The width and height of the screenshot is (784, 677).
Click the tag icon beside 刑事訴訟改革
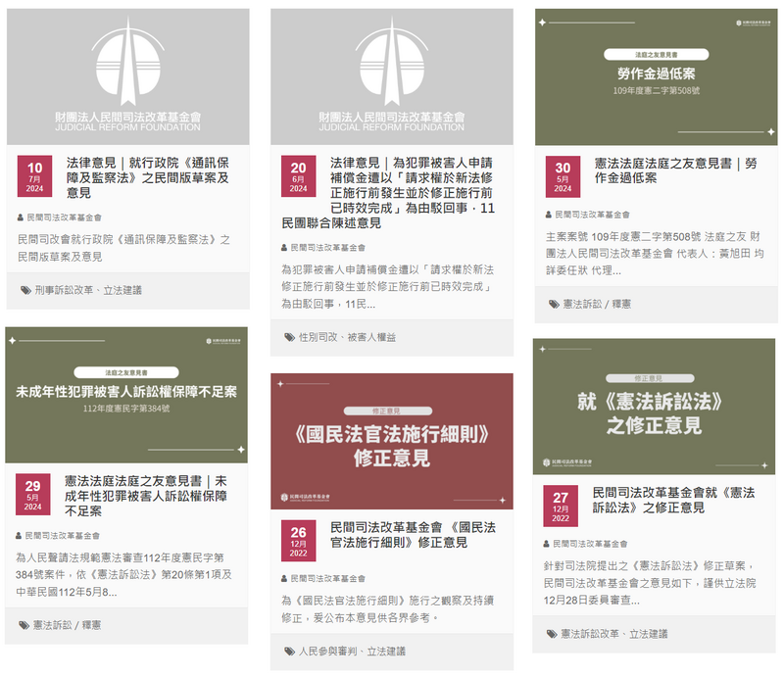tap(25, 290)
